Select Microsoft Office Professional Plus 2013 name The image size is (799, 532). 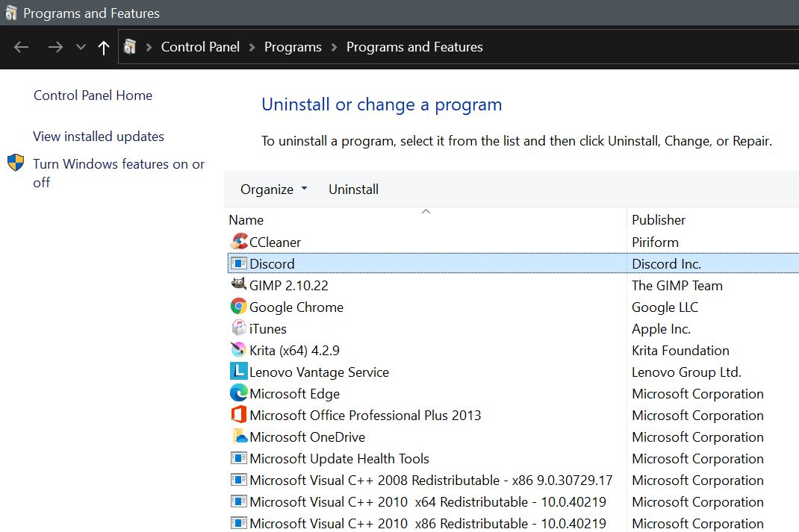click(x=365, y=416)
